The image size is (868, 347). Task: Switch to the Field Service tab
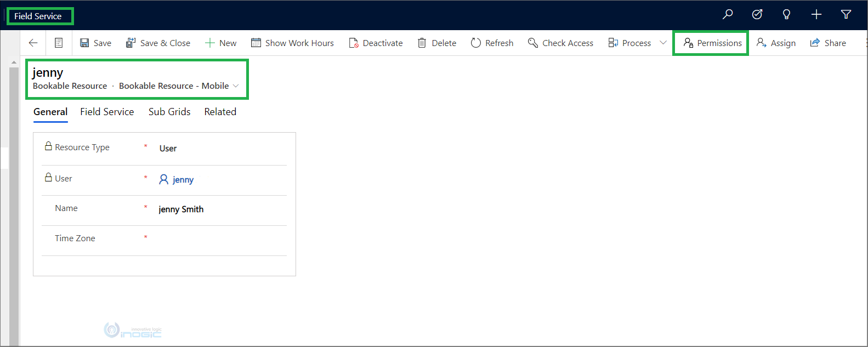coord(107,112)
